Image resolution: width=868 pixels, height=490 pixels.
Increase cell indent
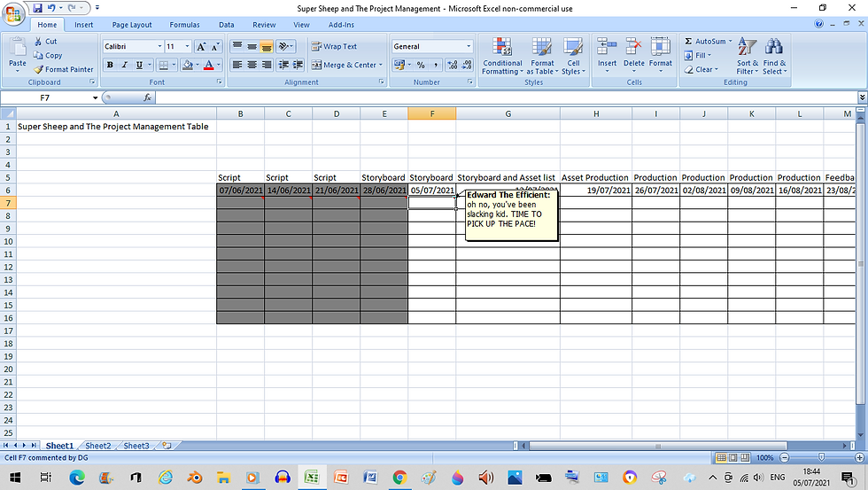click(x=298, y=65)
